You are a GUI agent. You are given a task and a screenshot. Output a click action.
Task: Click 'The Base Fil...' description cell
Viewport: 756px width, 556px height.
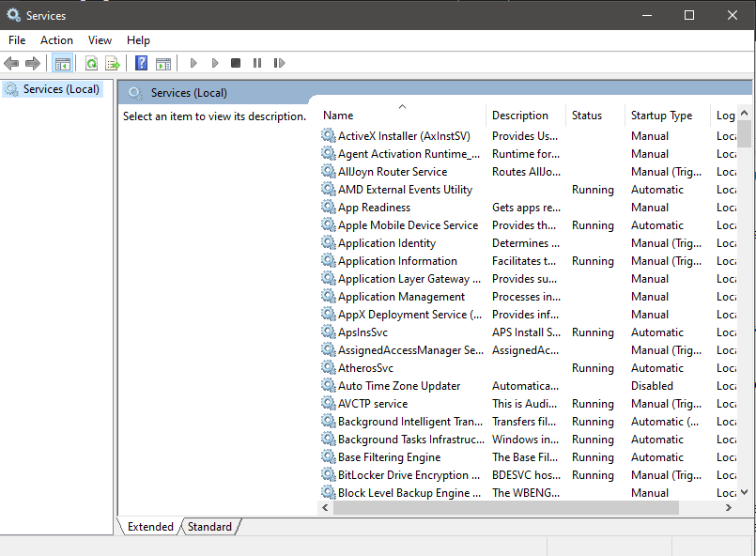coord(525,457)
